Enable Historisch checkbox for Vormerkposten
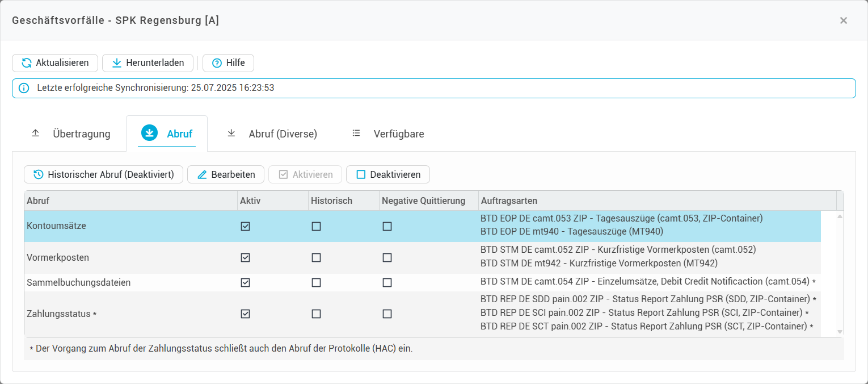 [x=316, y=257]
